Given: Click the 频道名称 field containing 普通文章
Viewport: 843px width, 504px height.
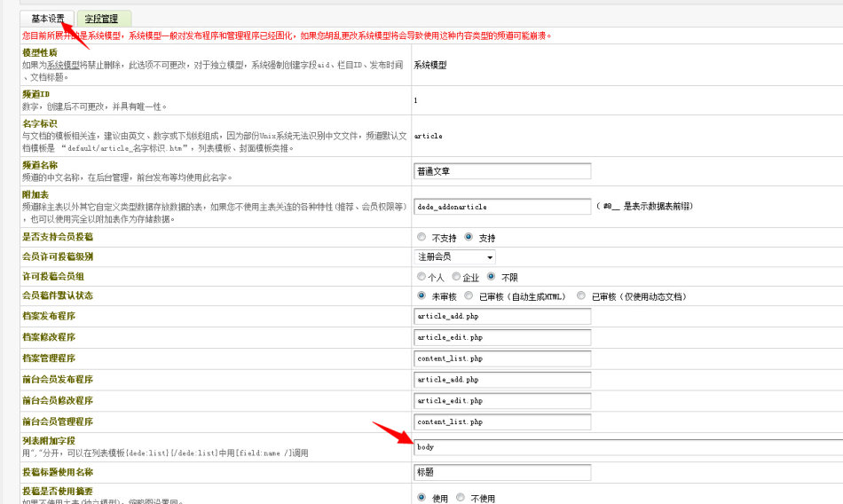Looking at the screenshot, I should coord(502,171).
